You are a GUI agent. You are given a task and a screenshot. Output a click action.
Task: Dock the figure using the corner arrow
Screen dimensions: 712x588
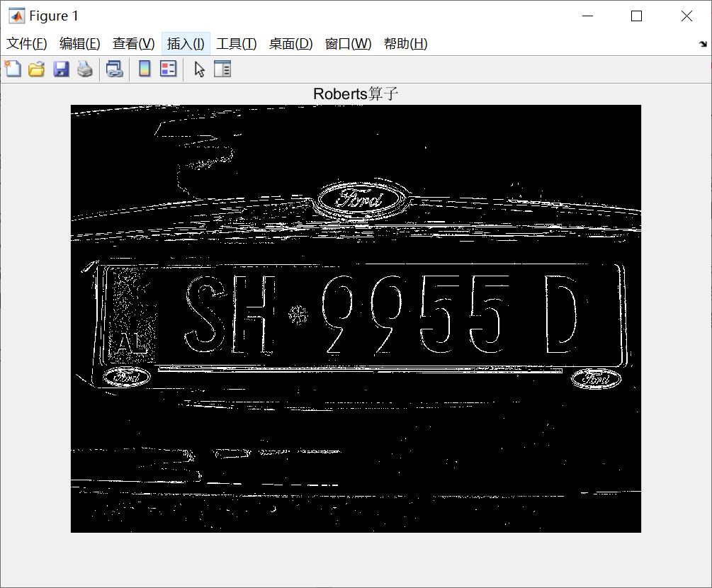tap(703, 44)
